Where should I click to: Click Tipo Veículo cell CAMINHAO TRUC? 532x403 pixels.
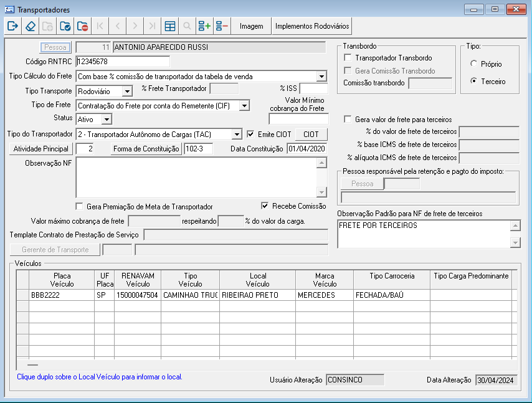pyautogui.click(x=190, y=295)
